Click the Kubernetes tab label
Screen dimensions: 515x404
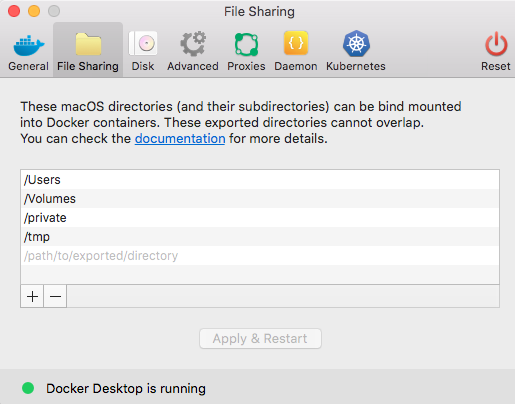(356, 66)
